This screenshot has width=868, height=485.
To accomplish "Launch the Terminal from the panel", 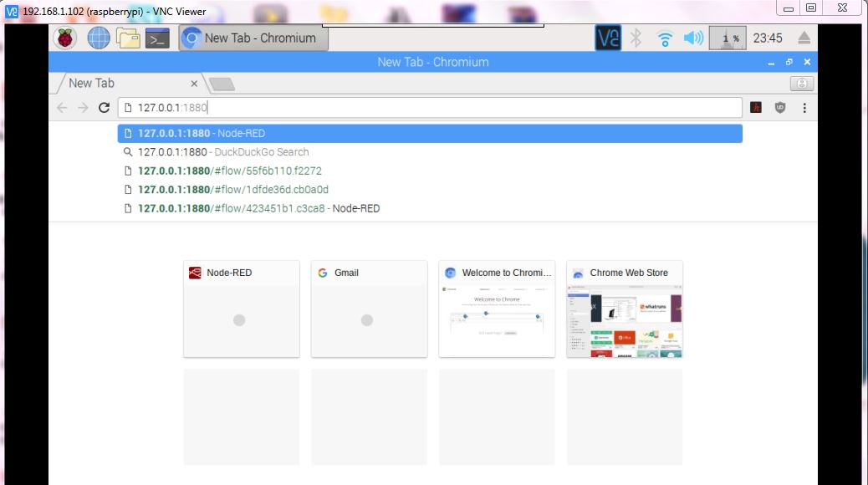I will pos(157,38).
